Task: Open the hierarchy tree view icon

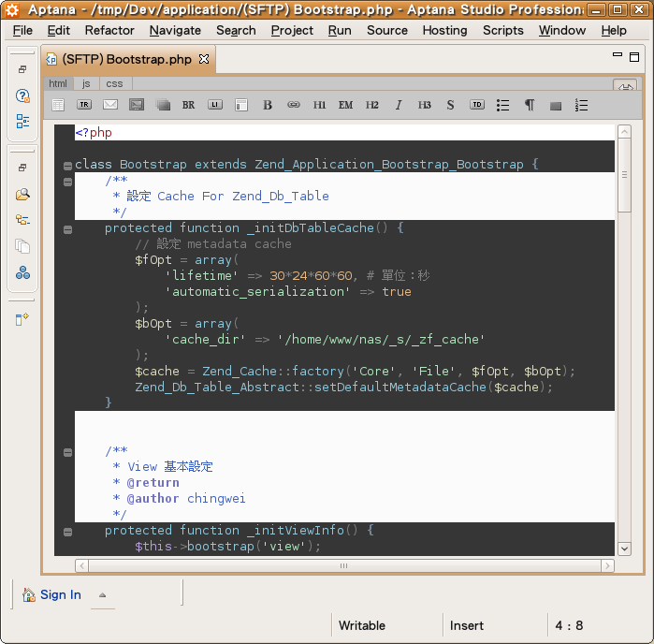Action: pos(22,220)
